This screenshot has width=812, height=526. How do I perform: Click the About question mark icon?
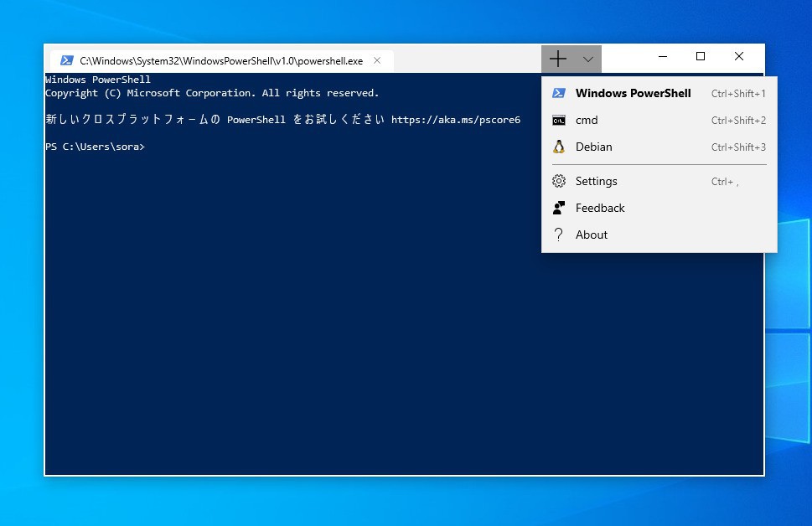(x=559, y=235)
